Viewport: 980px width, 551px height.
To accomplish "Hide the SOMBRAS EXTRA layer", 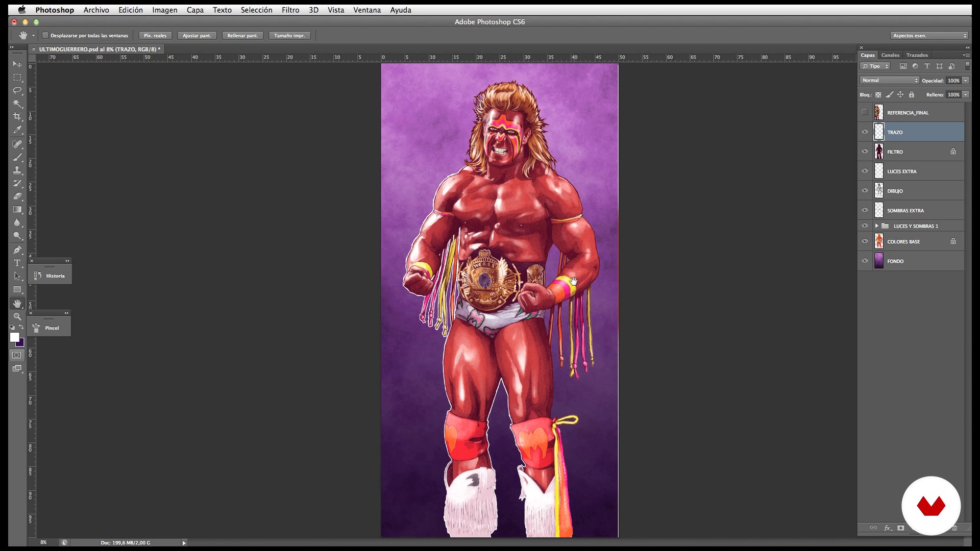I will (865, 210).
